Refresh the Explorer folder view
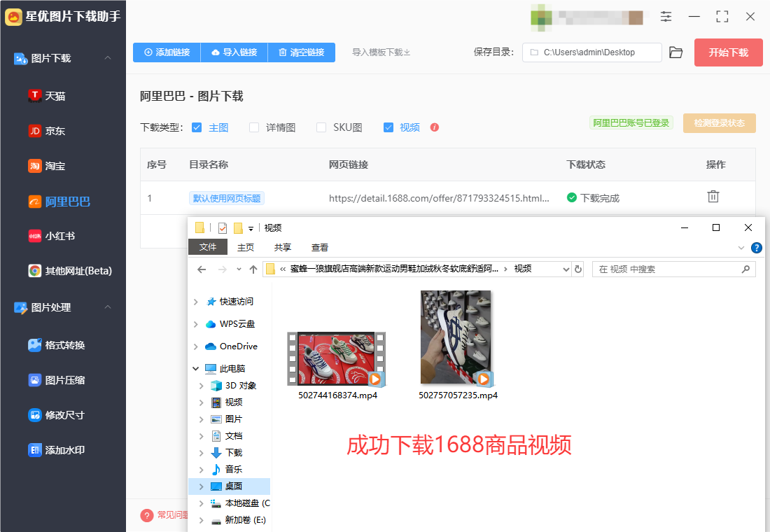This screenshot has height=532, width=770. (578, 269)
